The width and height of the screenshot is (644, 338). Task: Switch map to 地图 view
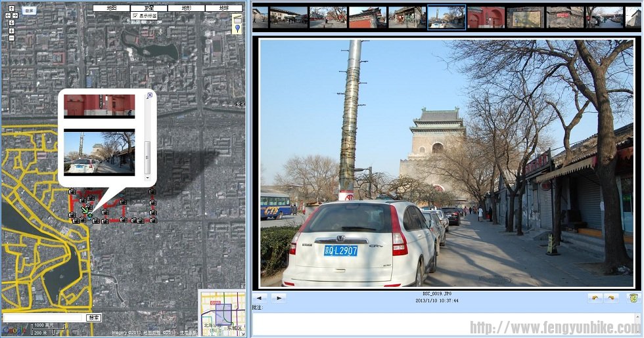point(111,9)
